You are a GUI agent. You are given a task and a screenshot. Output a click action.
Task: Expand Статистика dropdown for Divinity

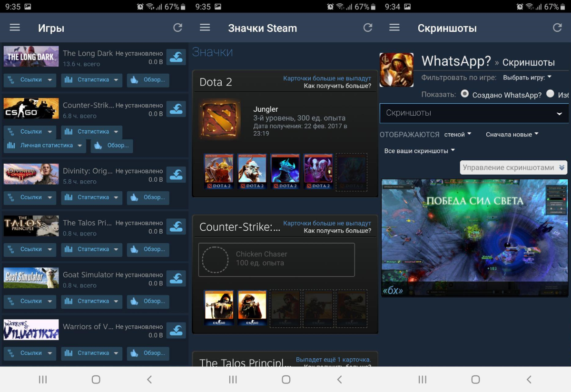pyautogui.click(x=92, y=197)
